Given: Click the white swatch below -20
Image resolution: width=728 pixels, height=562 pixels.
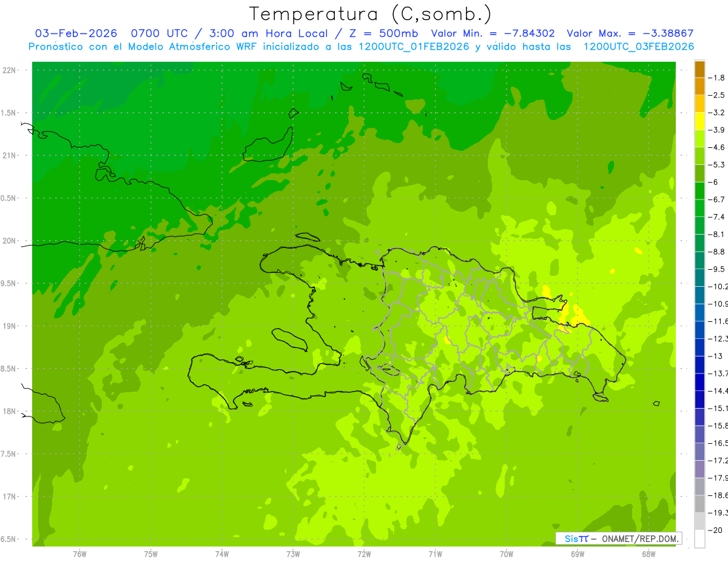Looking at the screenshot, I should click(699, 538).
